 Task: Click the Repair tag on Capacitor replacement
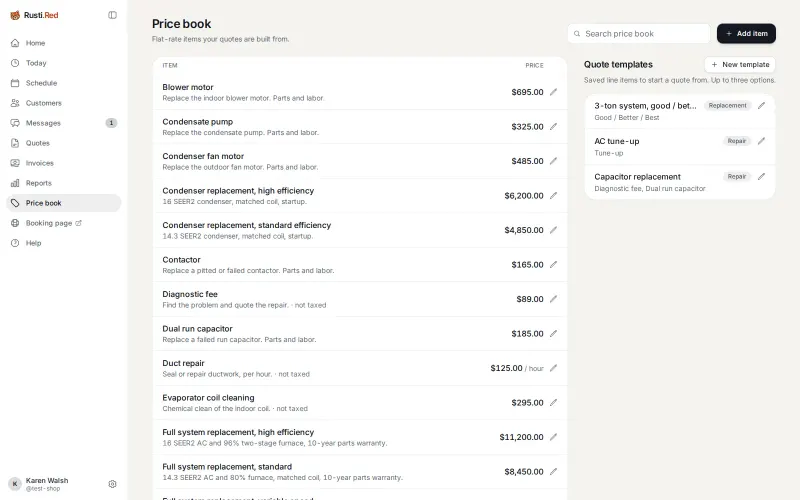(736, 177)
